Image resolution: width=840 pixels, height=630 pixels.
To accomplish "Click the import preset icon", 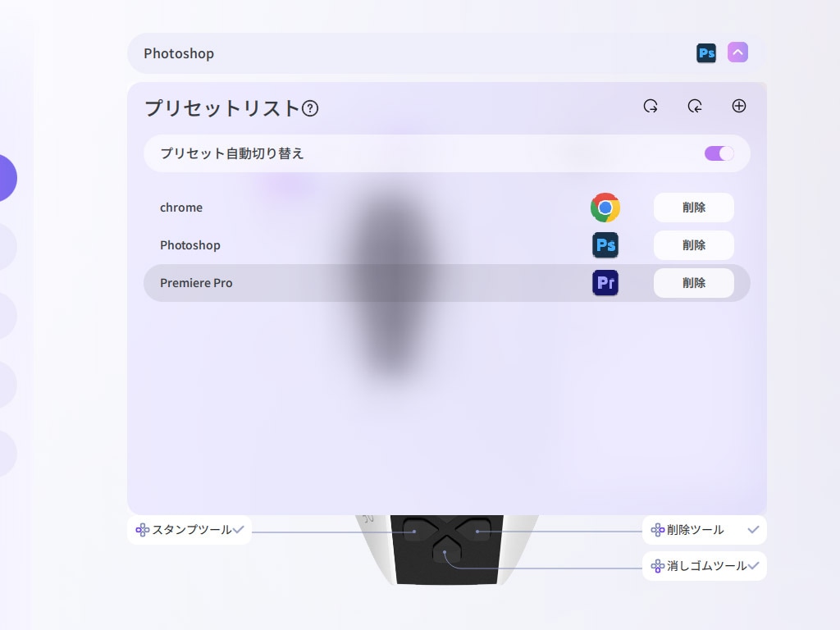I will [695, 106].
